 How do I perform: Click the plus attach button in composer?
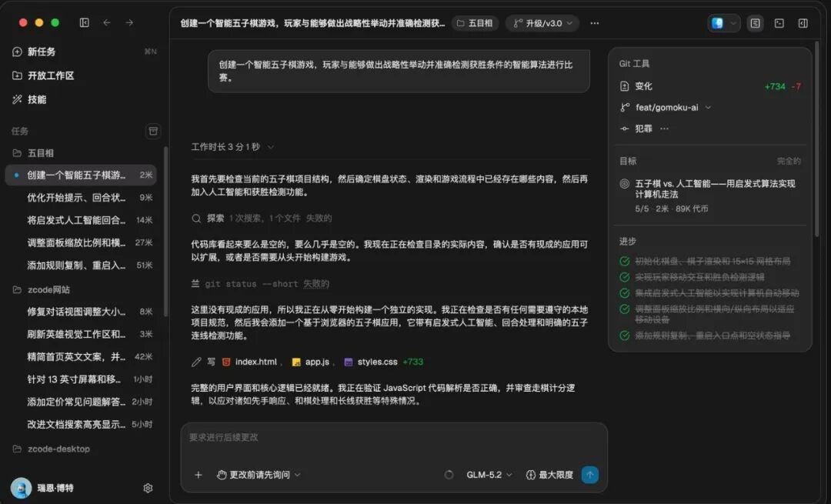(x=199, y=475)
